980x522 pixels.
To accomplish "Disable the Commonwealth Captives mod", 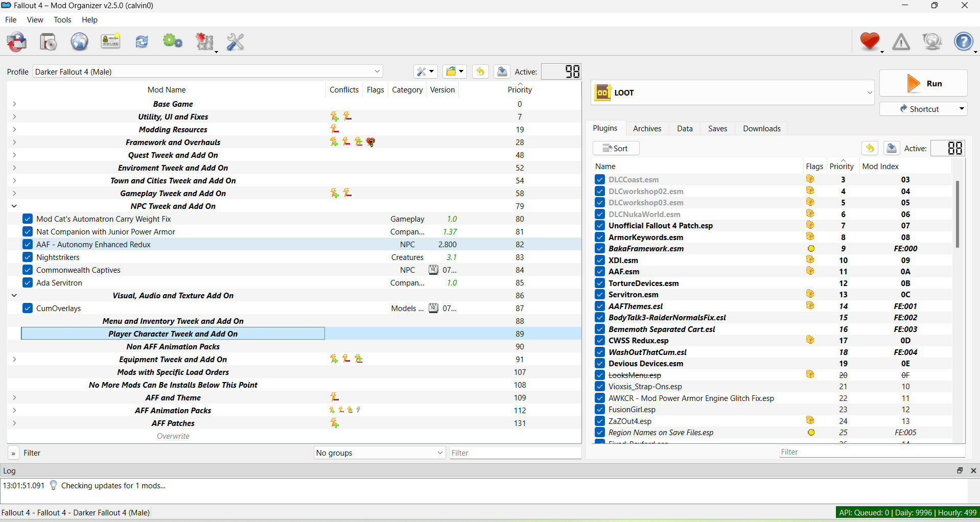I will point(28,270).
